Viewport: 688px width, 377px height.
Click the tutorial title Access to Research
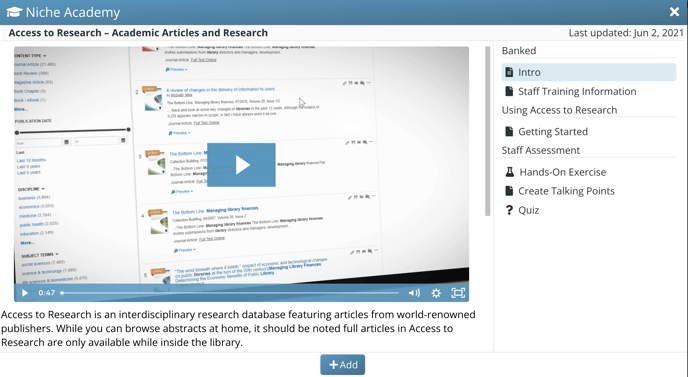click(138, 33)
